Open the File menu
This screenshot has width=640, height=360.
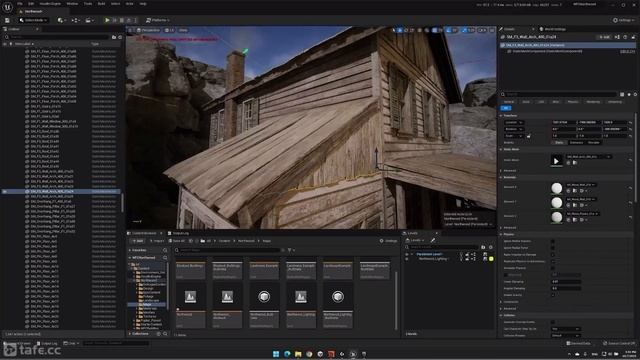click(x=20, y=4)
